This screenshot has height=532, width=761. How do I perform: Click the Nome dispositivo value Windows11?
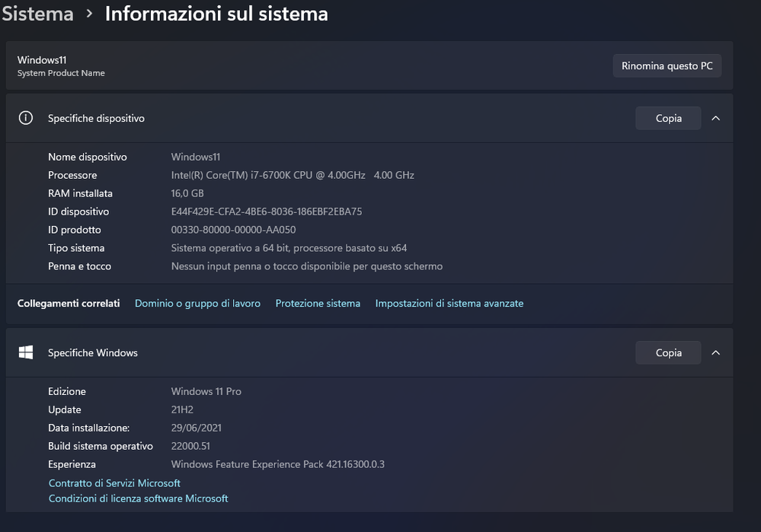[196, 157]
